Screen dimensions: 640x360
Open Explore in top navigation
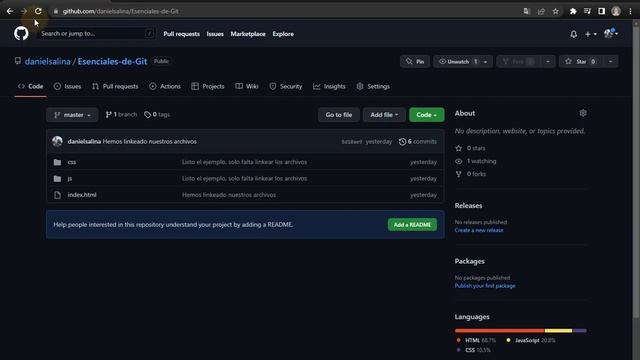click(x=283, y=34)
